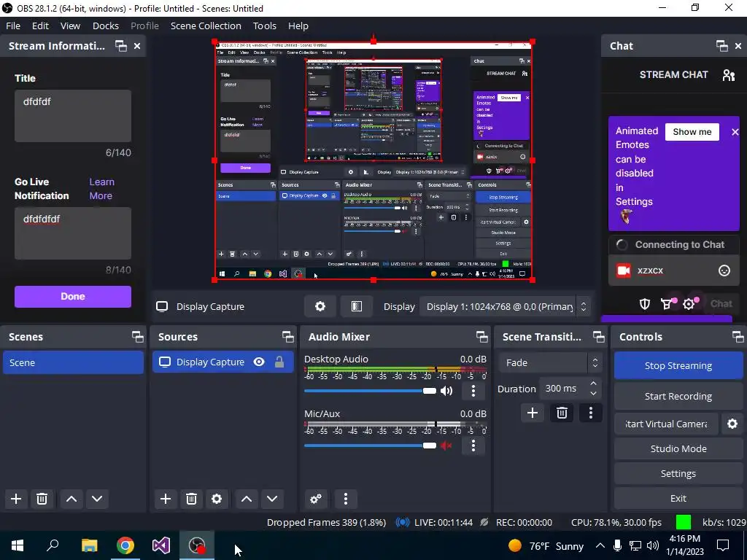Toggle Display Capture visibility eye

point(259,362)
